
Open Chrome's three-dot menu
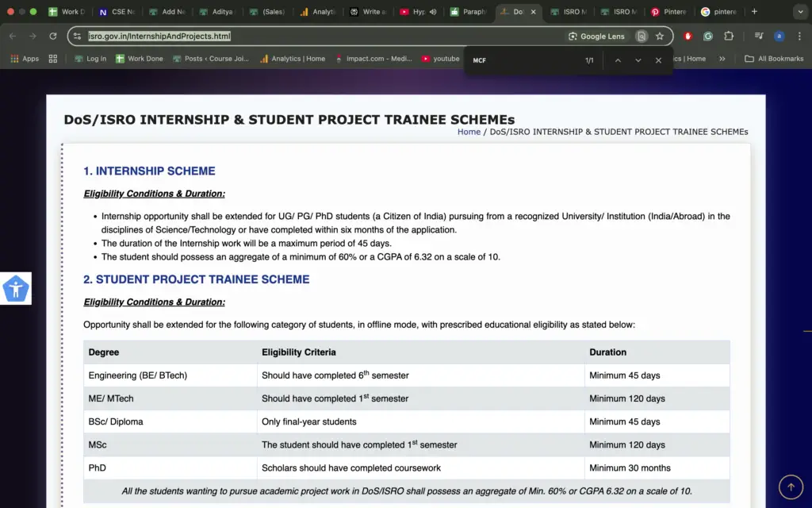[x=799, y=37]
